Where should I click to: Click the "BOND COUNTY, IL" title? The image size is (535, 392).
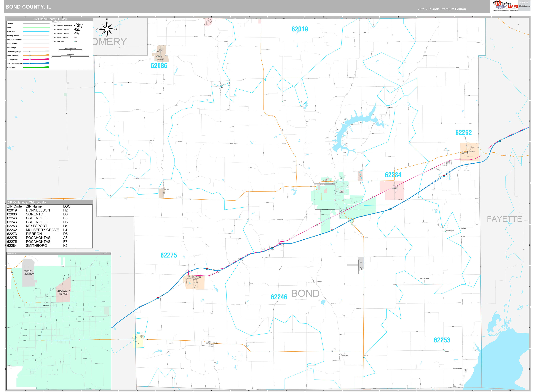pos(28,7)
